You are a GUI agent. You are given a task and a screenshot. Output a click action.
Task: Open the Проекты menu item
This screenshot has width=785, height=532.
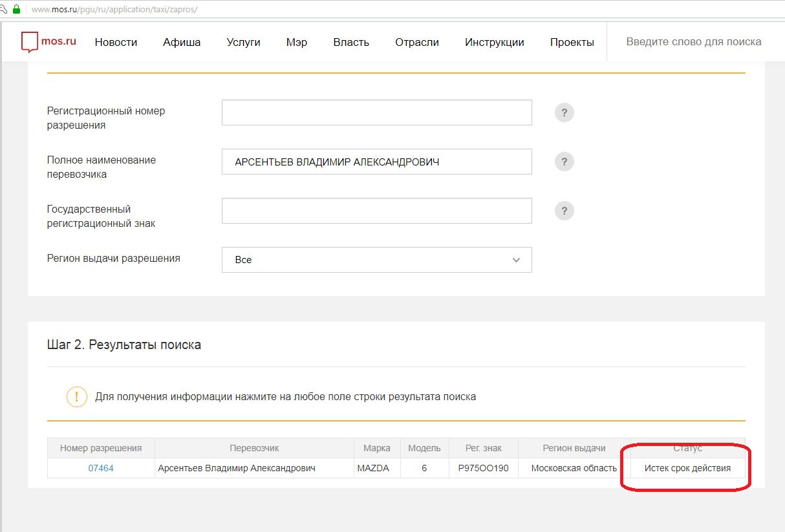[572, 42]
